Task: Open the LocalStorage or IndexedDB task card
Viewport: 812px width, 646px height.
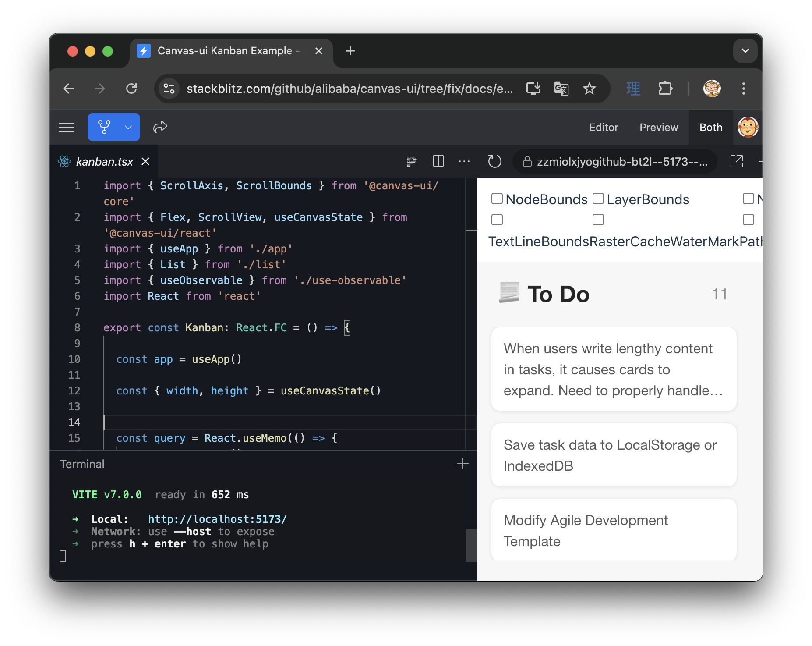Action: coord(614,455)
